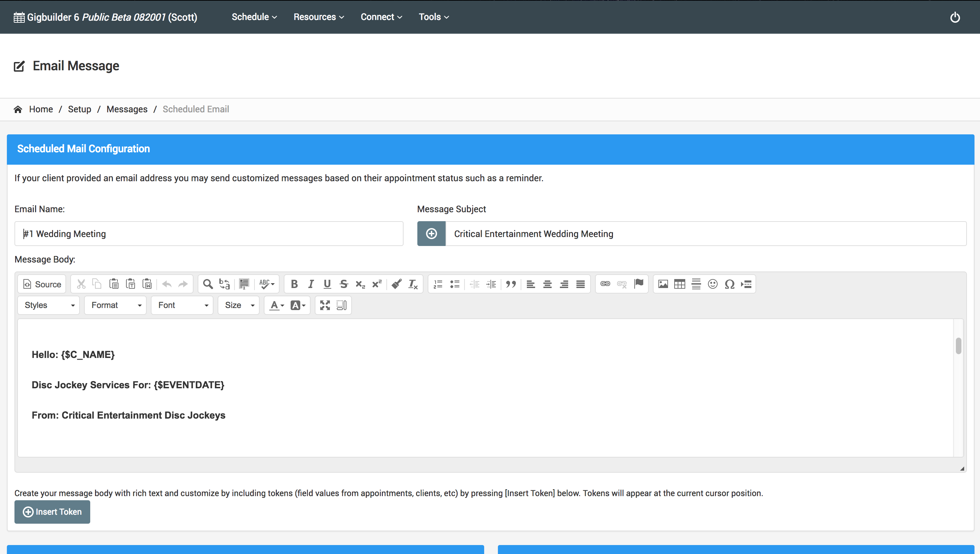Toggle Source view in editor
Screen dimensions: 980x554
(42, 284)
